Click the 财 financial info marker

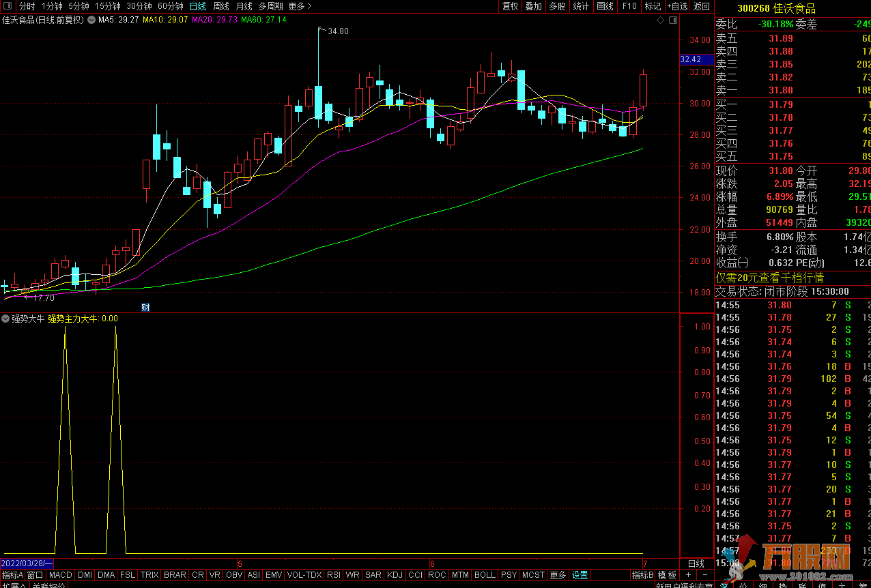(145, 307)
